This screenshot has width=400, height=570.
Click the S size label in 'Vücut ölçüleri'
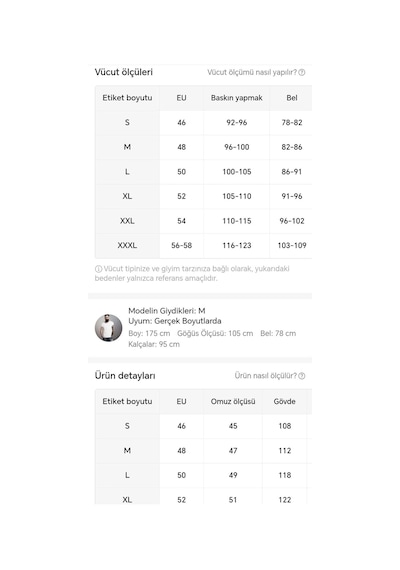tap(127, 123)
